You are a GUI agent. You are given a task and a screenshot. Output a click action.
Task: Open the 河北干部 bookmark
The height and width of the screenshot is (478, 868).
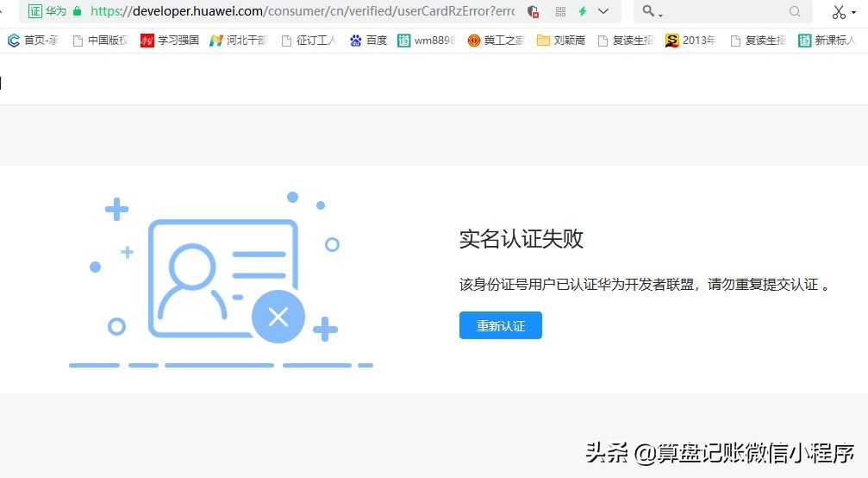click(238, 41)
